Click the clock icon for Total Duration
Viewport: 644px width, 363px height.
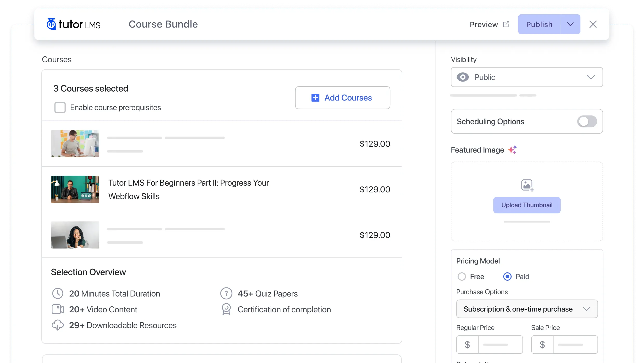tap(58, 293)
